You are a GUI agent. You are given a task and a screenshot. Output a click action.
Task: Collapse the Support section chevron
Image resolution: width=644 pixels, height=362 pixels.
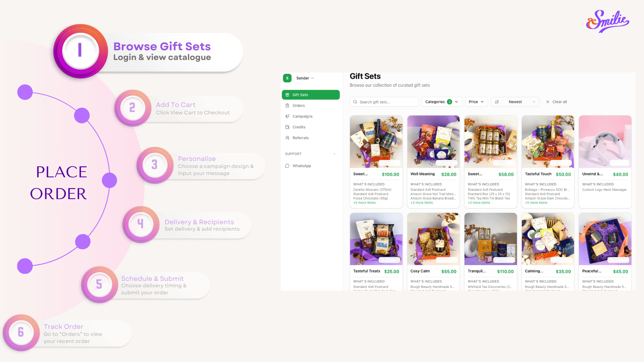[x=334, y=154]
